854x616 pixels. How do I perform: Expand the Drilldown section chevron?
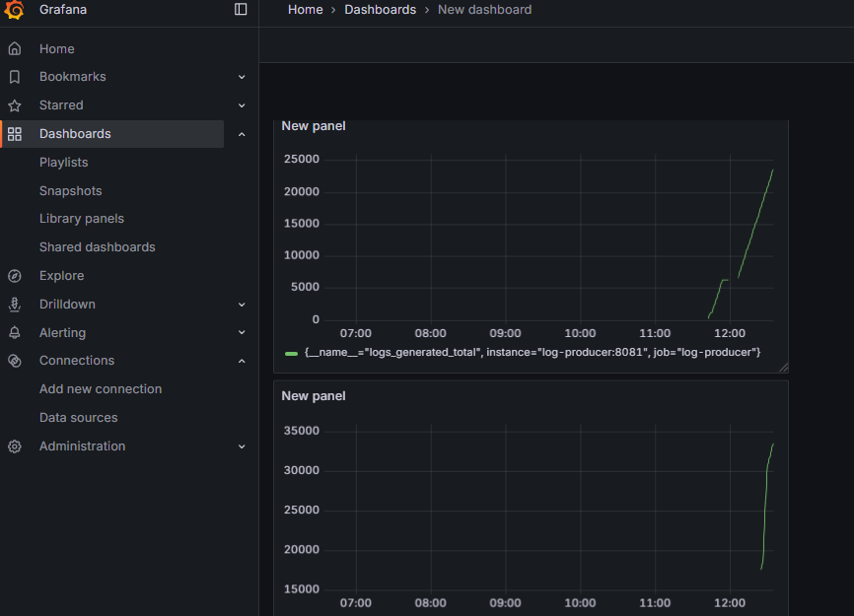(242, 305)
